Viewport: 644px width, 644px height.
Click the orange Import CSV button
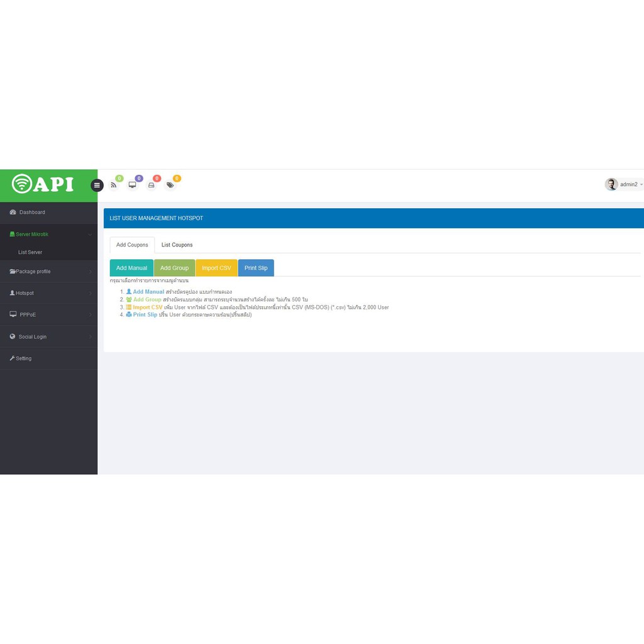coord(216,268)
